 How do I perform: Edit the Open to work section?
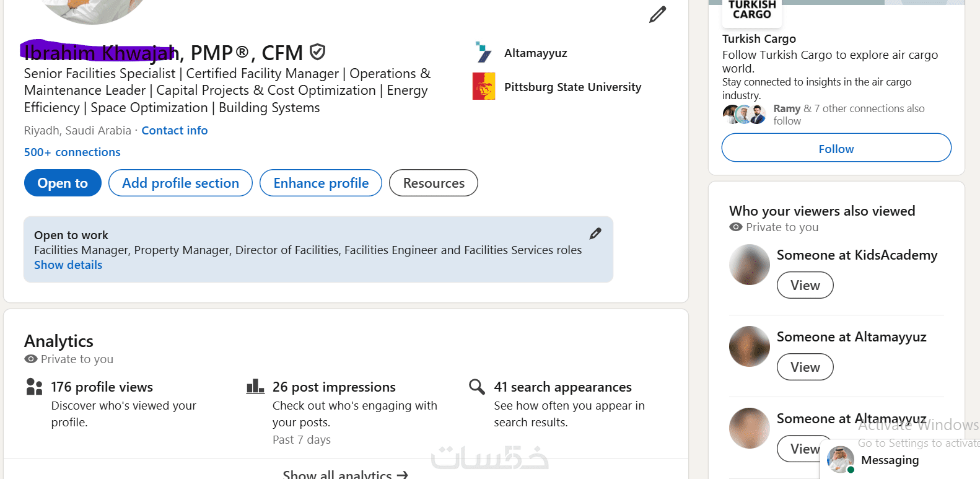(595, 234)
